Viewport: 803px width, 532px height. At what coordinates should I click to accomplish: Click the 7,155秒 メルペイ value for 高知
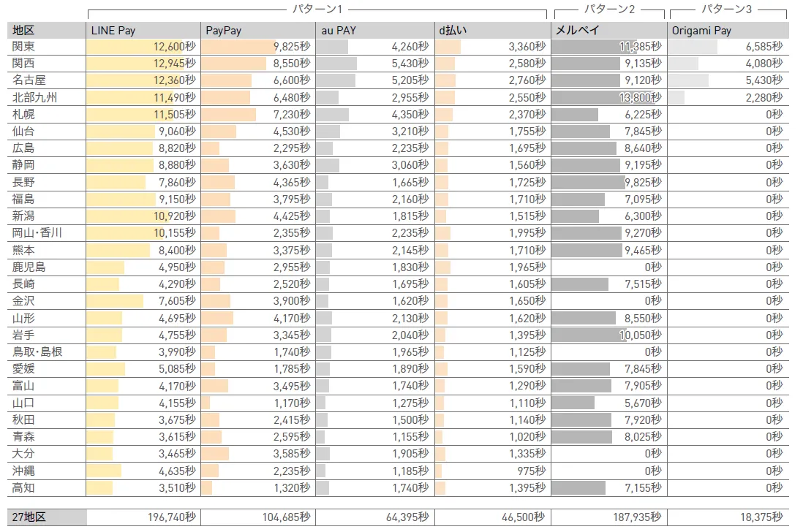point(644,488)
